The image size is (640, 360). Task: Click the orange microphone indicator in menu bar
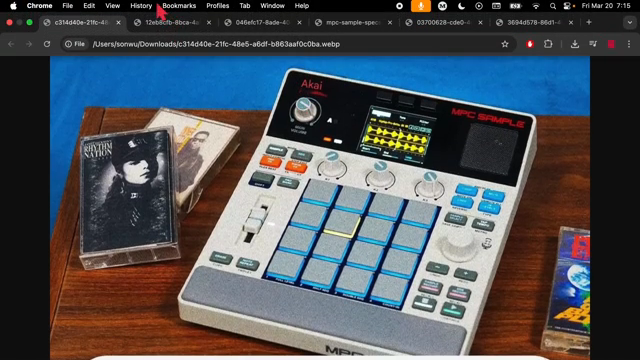coord(420,6)
